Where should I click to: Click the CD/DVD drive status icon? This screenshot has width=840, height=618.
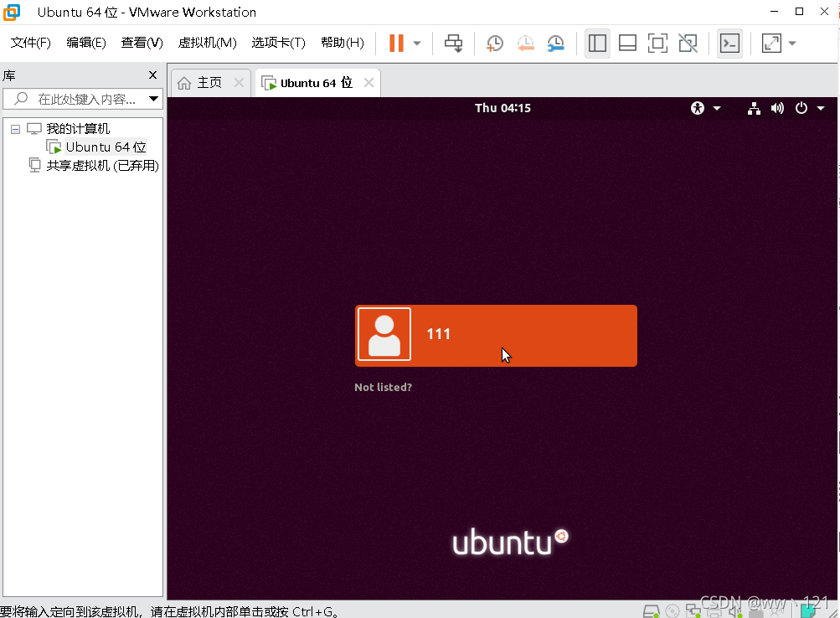click(x=673, y=611)
